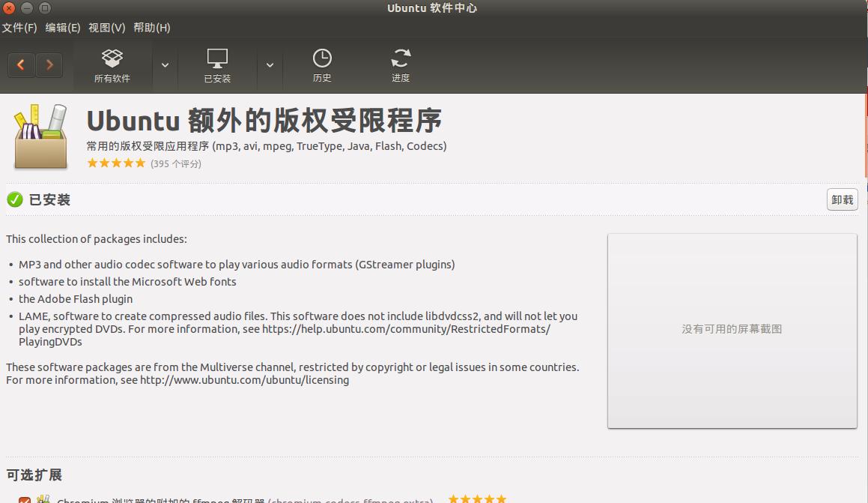Click the package box application icon
Image resolution: width=868 pixels, height=503 pixels.
[x=40, y=136]
